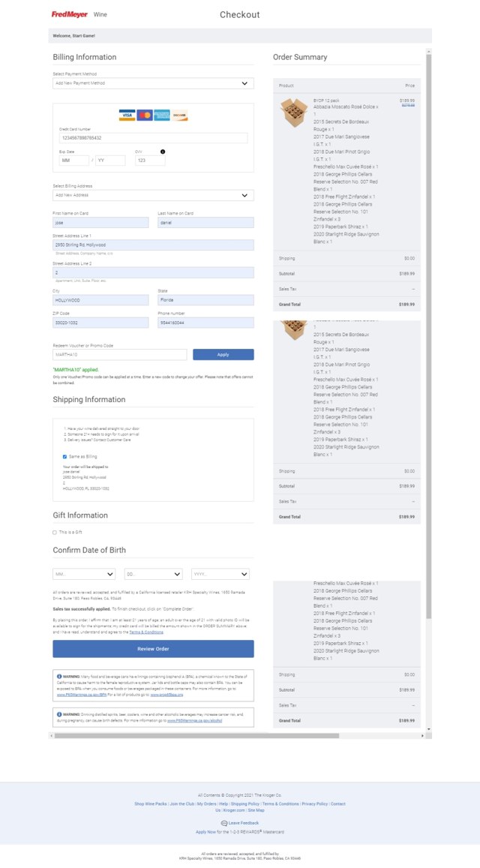This screenshot has height=868, width=480.
Task: Click the "Order Summary" heading
Action: pos(300,57)
